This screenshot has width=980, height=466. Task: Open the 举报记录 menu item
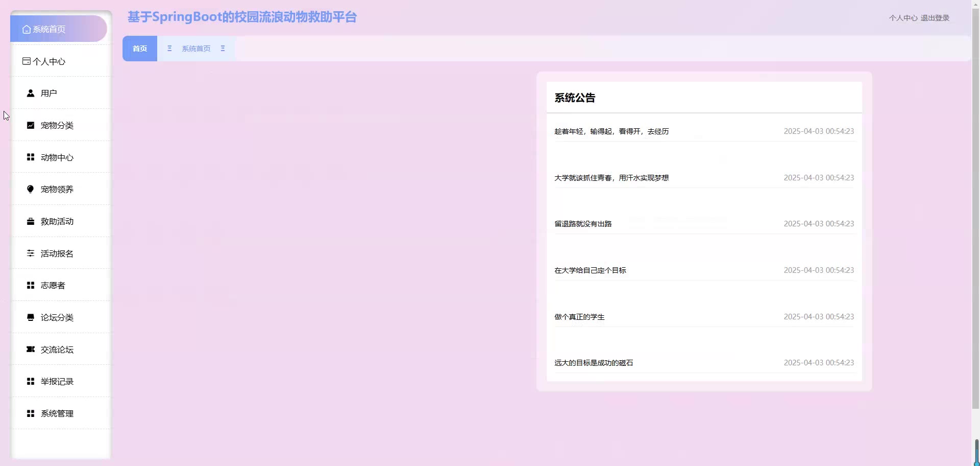click(x=57, y=381)
